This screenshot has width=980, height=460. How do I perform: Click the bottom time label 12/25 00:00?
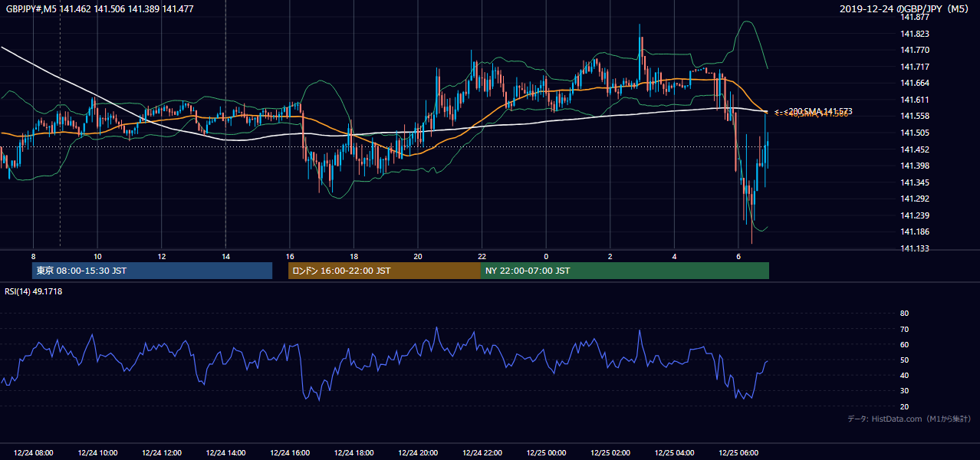[546, 453]
